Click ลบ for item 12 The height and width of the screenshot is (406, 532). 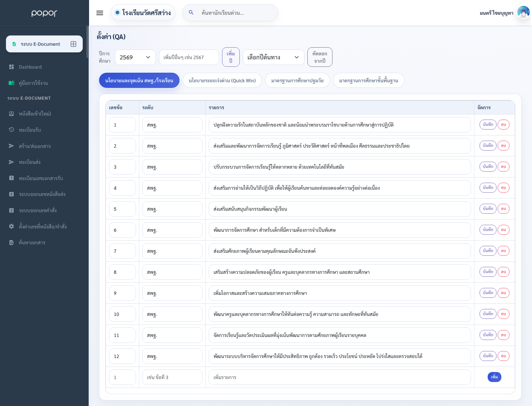pyautogui.click(x=504, y=356)
